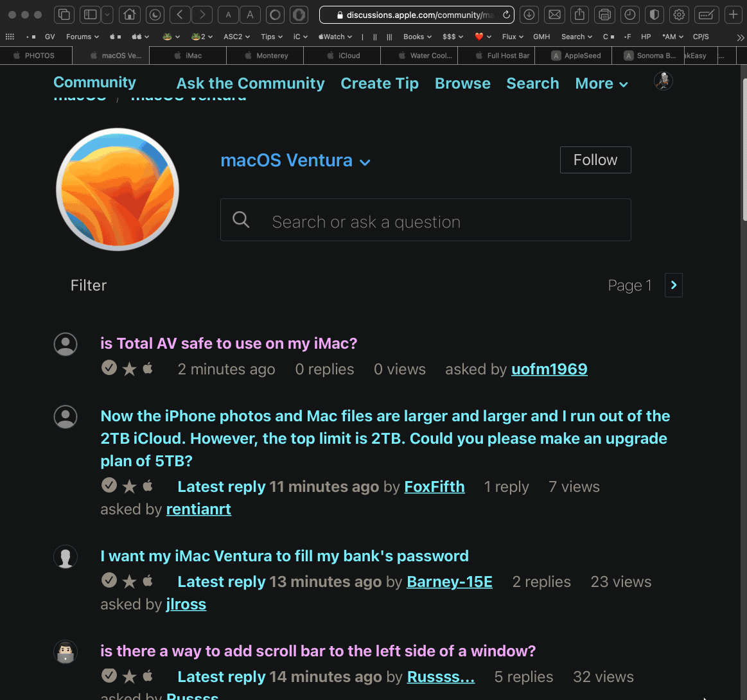View FoxFifth's profile
The height and width of the screenshot is (700, 747).
click(x=434, y=487)
